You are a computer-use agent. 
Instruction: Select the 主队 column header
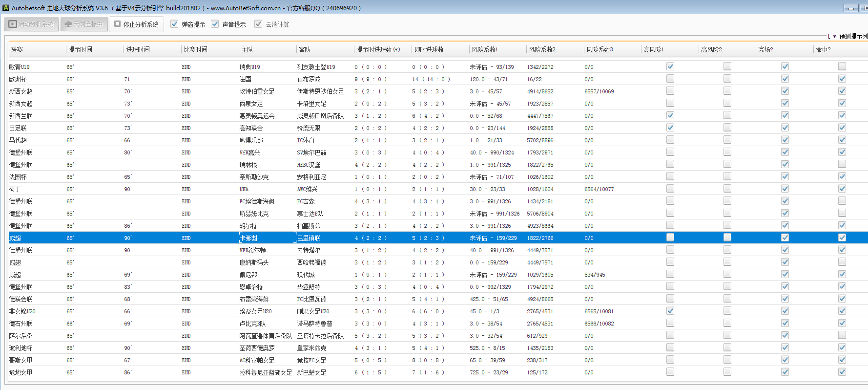coord(247,49)
